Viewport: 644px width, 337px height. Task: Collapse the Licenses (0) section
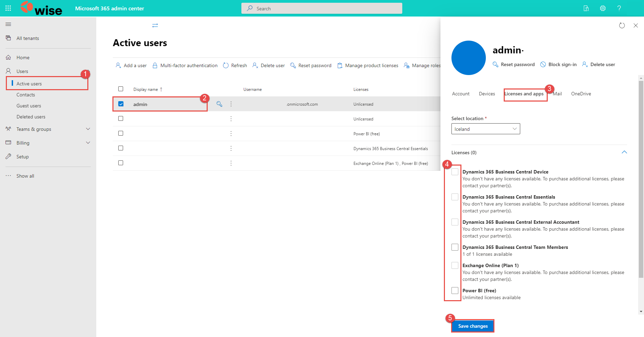pos(624,152)
